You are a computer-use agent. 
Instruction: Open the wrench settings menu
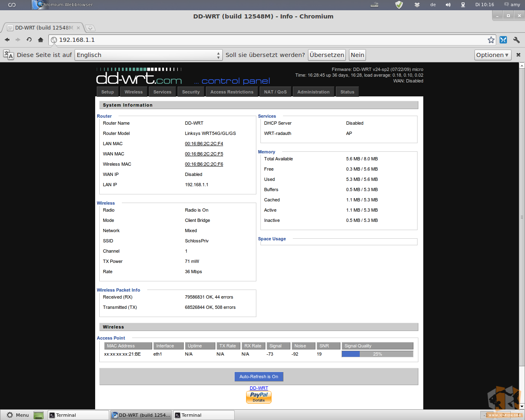pyautogui.click(x=516, y=40)
